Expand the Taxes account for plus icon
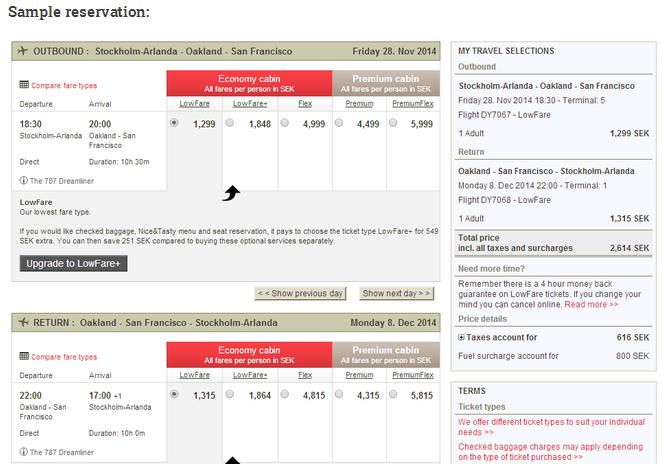Image resolution: width=668 pixels, height=475 pixels. [x=461, y=337]
